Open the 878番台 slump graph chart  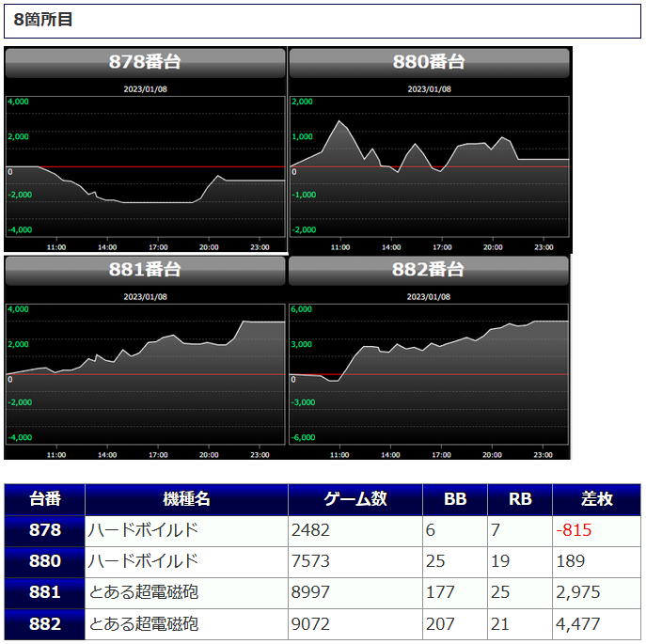point(145,166)
